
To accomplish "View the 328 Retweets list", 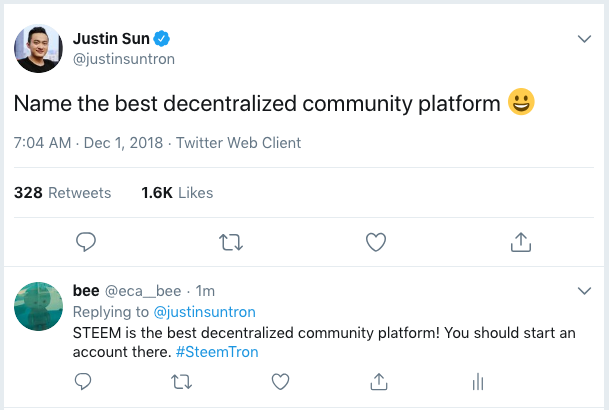I will [x=62, y=192].
